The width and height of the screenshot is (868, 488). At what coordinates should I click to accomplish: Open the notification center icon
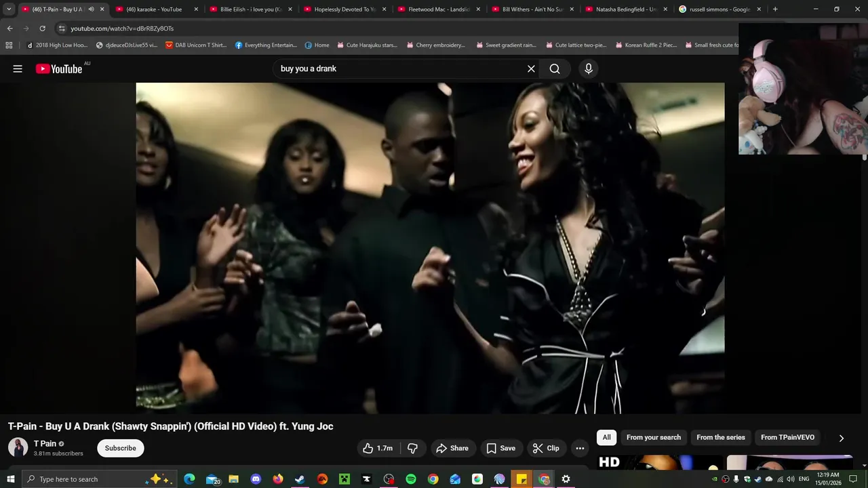coord(853,479)
